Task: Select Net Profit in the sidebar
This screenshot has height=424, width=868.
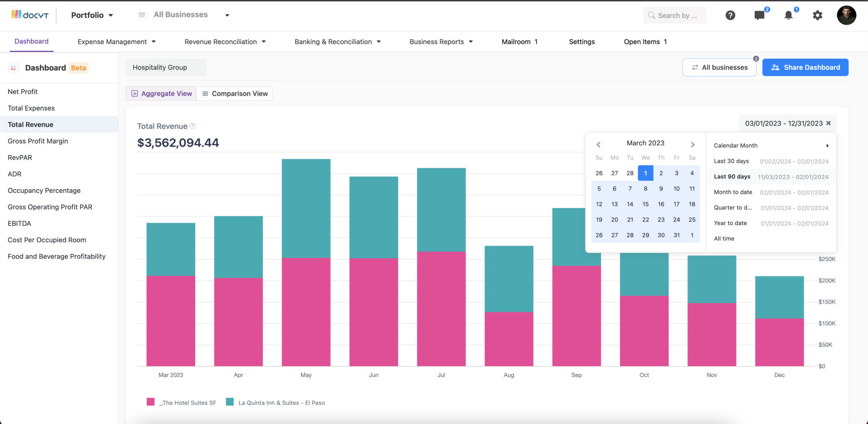Action: pyautogui.click(x=22, y=91)
